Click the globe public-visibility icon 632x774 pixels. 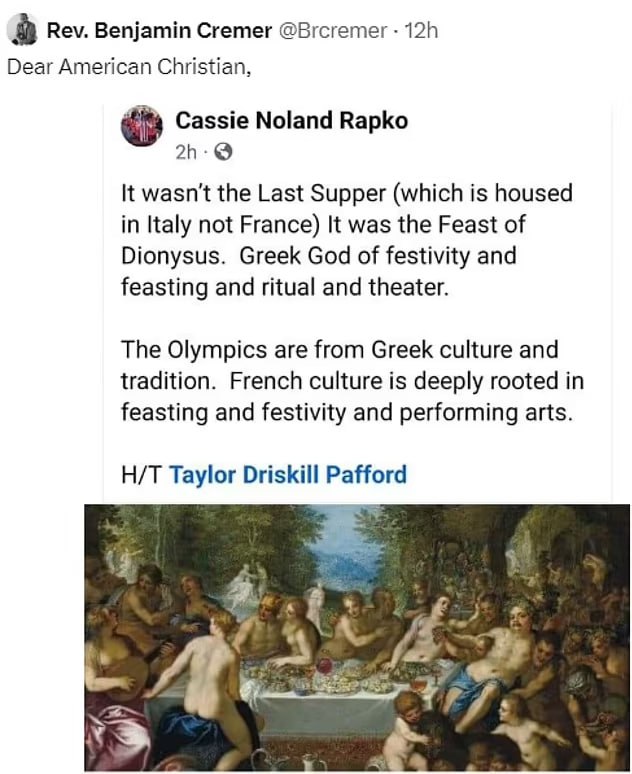point(223,152)
